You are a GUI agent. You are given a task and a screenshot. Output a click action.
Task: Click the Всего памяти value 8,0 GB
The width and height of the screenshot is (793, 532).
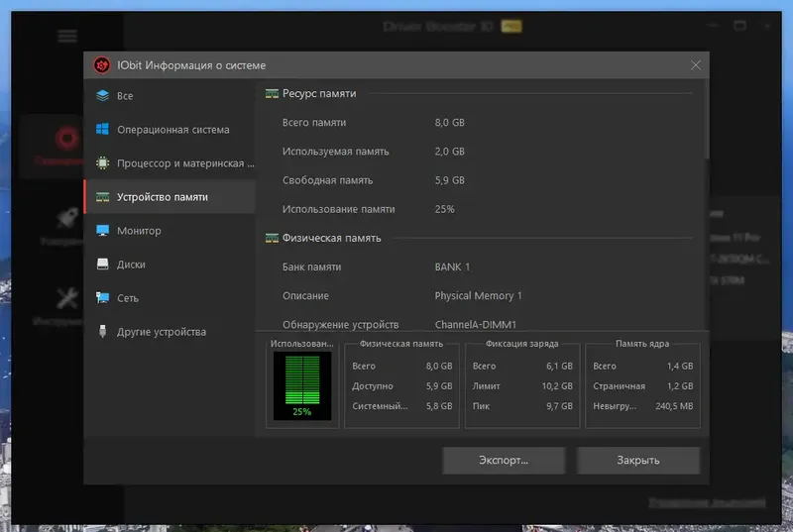[x=450, y=123]
